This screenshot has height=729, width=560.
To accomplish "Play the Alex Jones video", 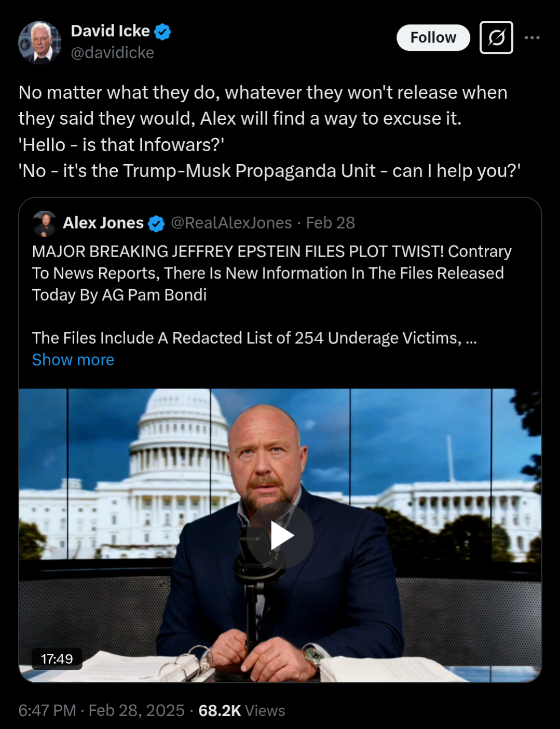I will click(280, 535).
